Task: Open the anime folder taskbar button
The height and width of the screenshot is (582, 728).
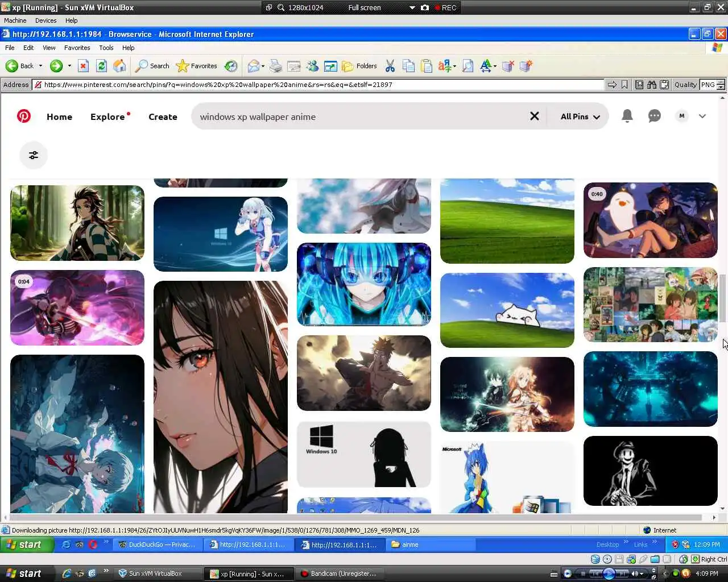Action: tap(432, 544)
